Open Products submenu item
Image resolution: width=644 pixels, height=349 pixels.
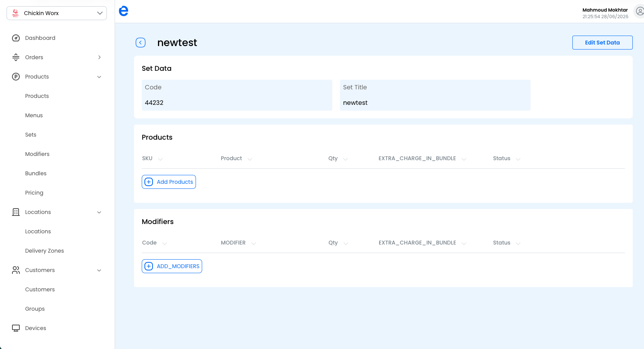click(x=37, y=96)
